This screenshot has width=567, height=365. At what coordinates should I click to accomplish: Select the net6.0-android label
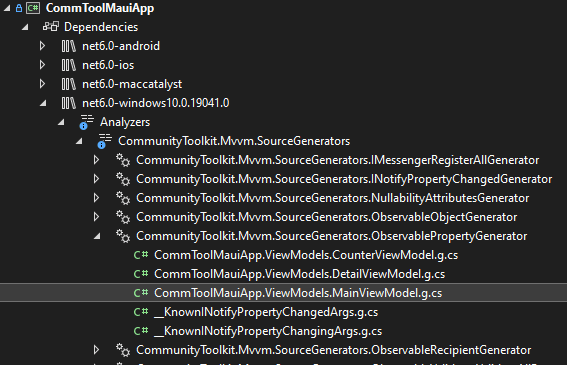pos(121,46)
